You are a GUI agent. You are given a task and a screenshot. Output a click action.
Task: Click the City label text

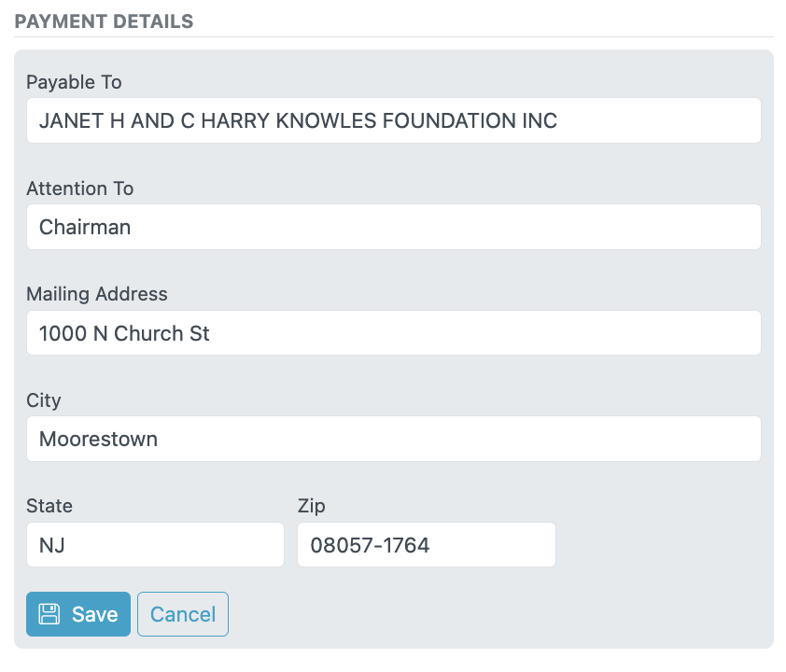coord(44,400)
